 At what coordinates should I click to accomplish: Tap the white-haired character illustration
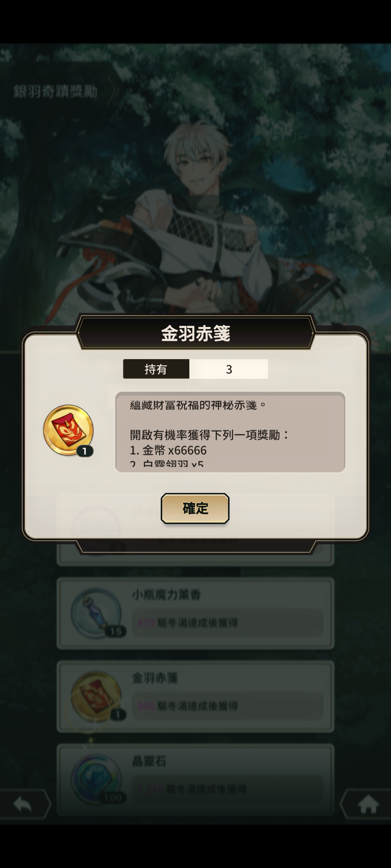203,217
